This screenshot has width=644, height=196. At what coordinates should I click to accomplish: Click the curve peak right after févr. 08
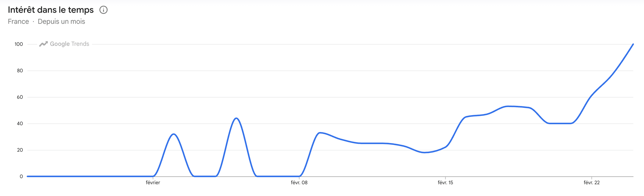pyautogui.click(x=320, y=133)
